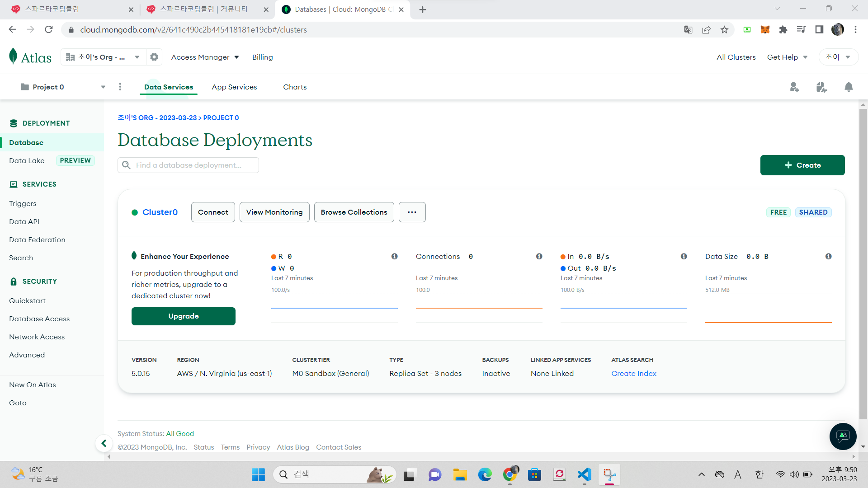
Task: Open Cluster0 cluster name link
Action: click(x=160, y=212)
